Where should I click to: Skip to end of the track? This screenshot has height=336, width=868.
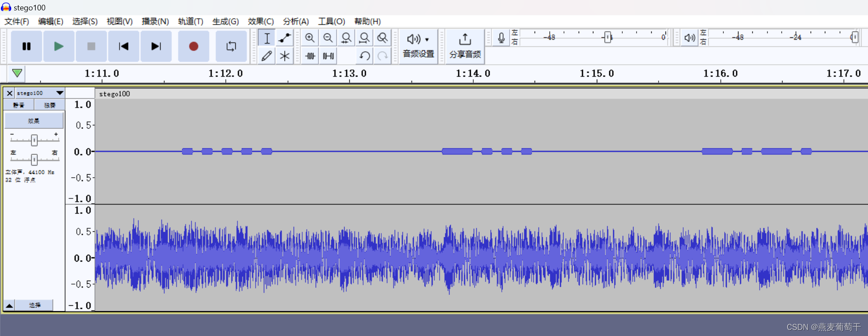[156, 46]
